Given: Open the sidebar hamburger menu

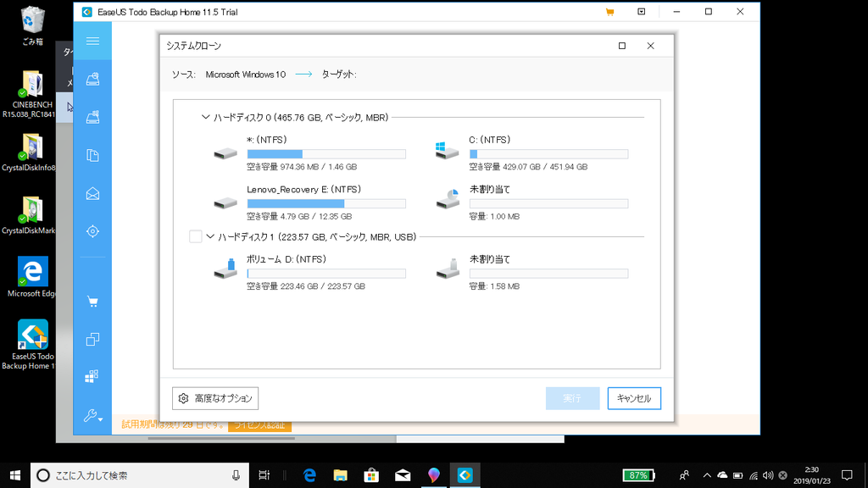Looking at the screenshot, I should [92, 41].
